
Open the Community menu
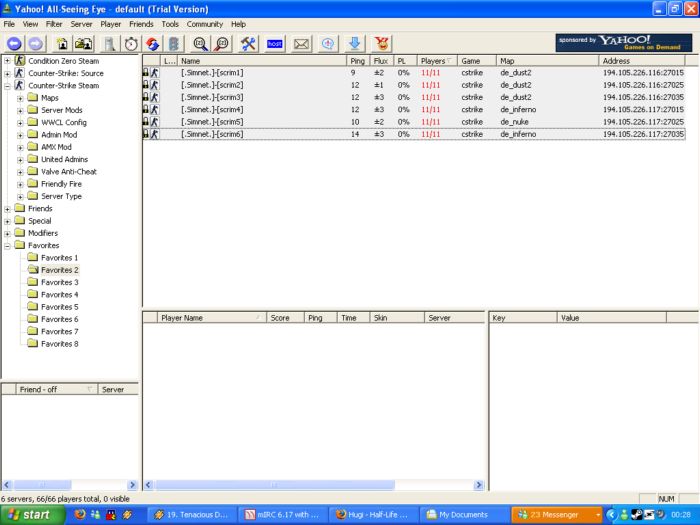205,24
